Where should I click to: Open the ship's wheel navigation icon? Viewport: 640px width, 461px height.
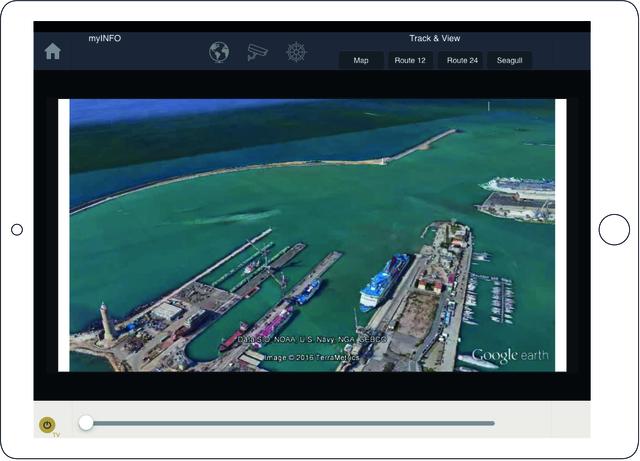295,52
